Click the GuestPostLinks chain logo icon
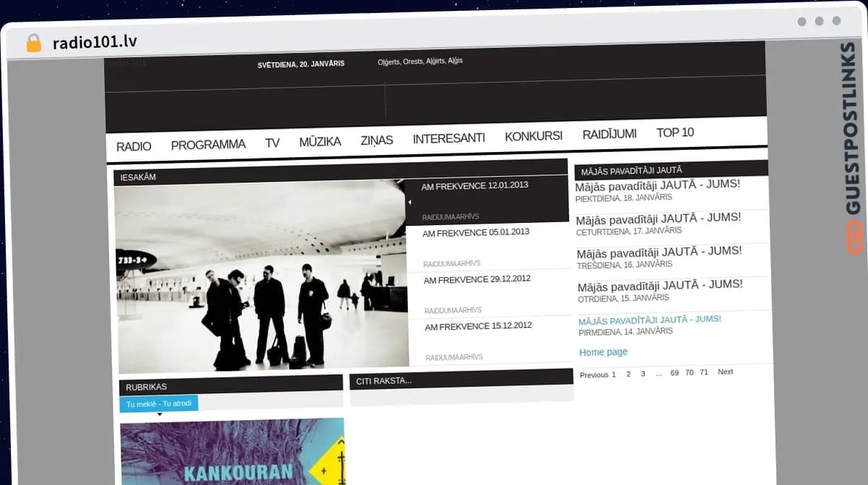 855,238
